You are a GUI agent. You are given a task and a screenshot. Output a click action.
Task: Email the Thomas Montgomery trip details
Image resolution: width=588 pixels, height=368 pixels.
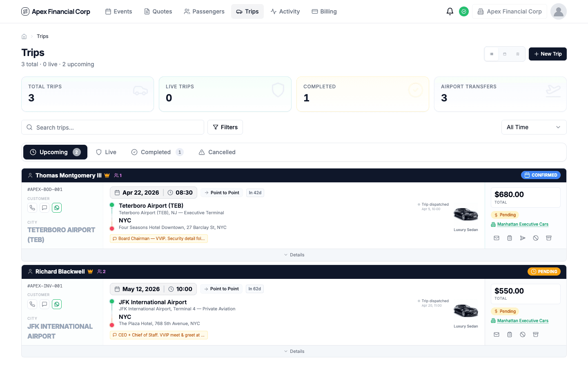click(x=497, y=238)
